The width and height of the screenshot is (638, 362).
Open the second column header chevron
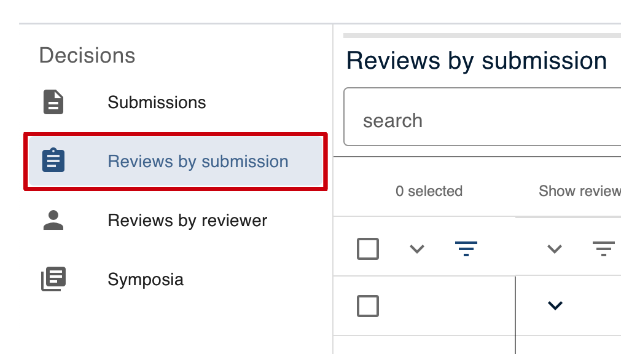pos(555,249)
